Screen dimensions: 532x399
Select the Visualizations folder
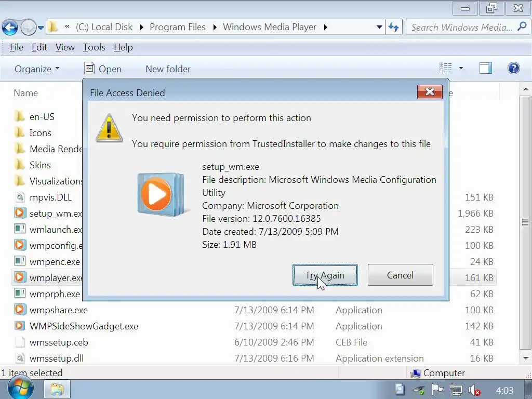point(48,181)
